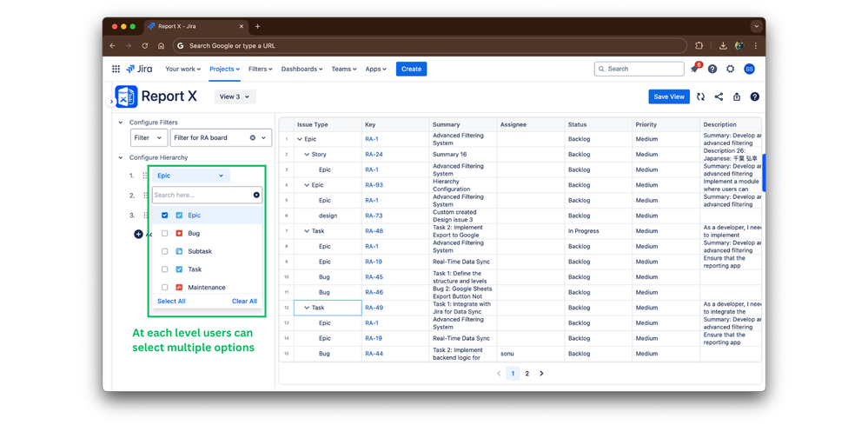
Task: Open the Report X help icon
Action: 754,96
